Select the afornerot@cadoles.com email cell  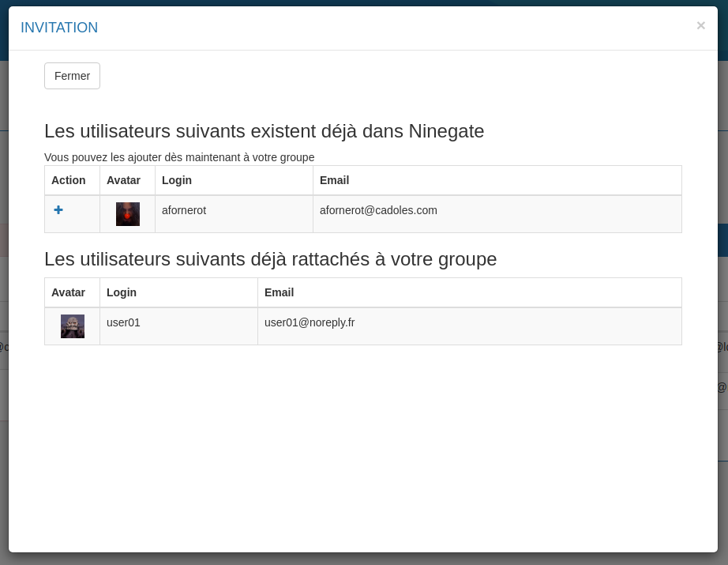pyautogui.click(x=378, y=210)
